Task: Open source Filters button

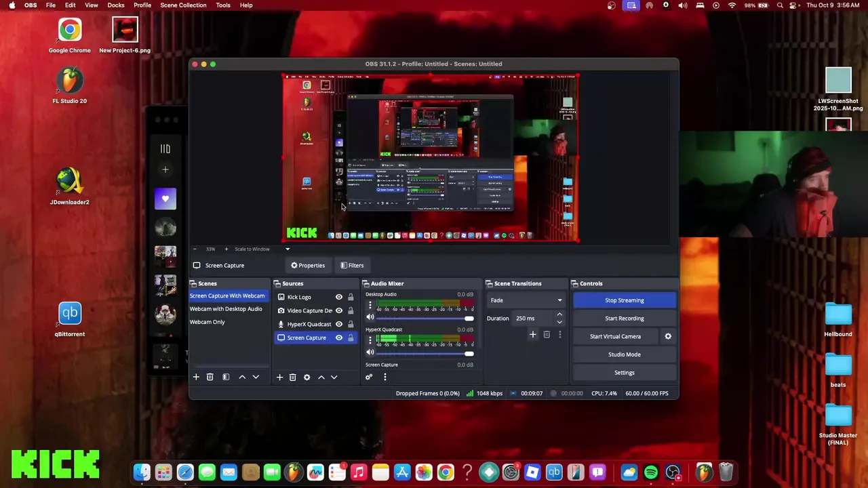Action: 352,265
